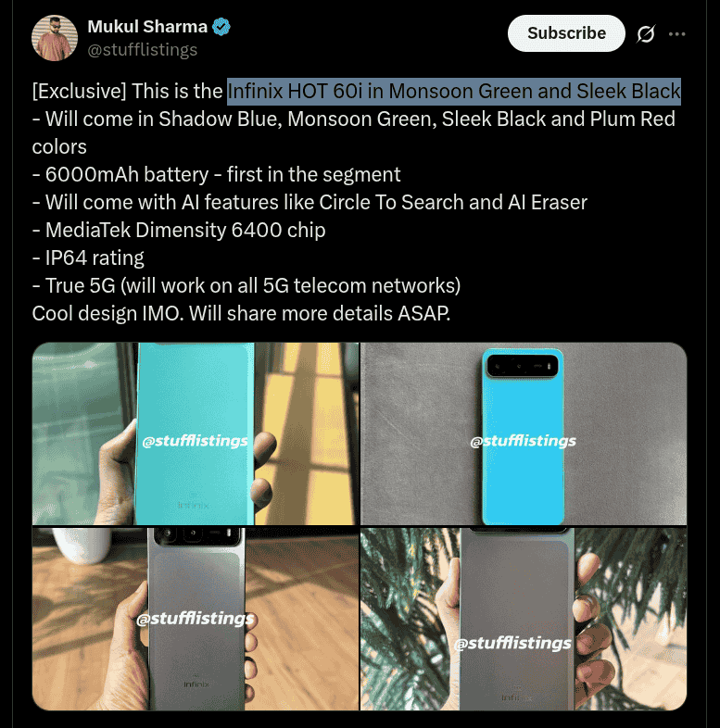720x728 pixels.
Task: Open the Mukul Sharma display name link
Action: click(x=147, y=27)
